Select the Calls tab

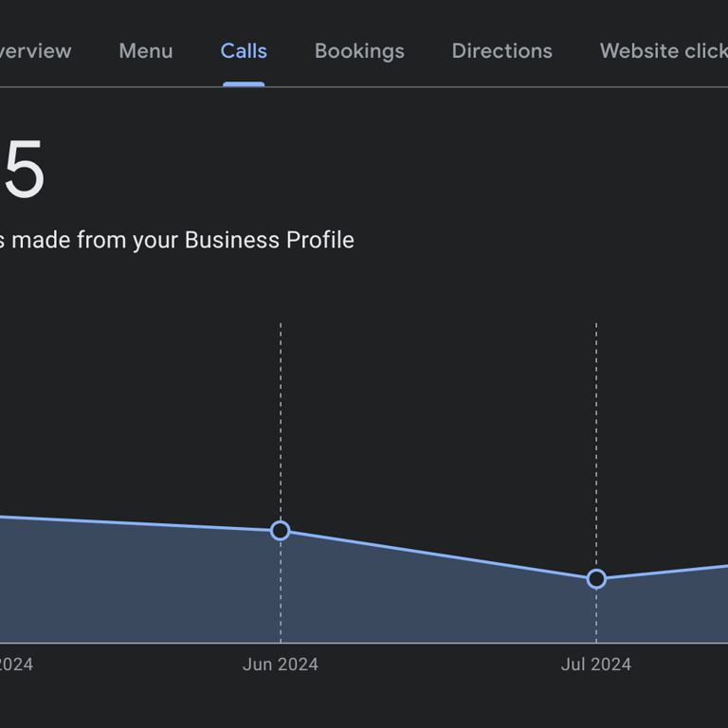pyautogui.click(x=244, y=51)
